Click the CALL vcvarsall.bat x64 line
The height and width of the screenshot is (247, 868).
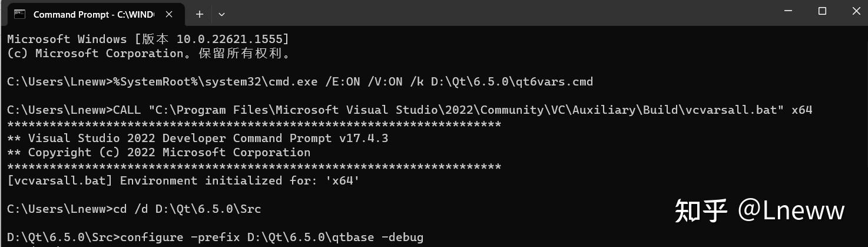[x=409, y=110]
